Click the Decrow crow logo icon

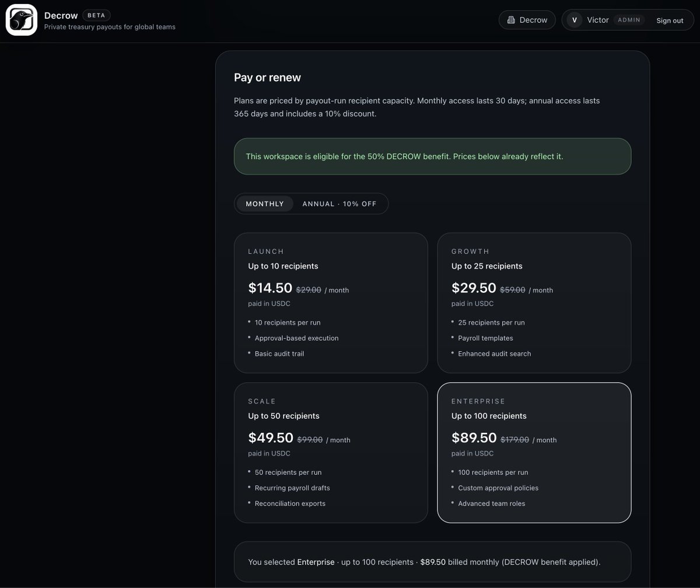tap(22, 20)
